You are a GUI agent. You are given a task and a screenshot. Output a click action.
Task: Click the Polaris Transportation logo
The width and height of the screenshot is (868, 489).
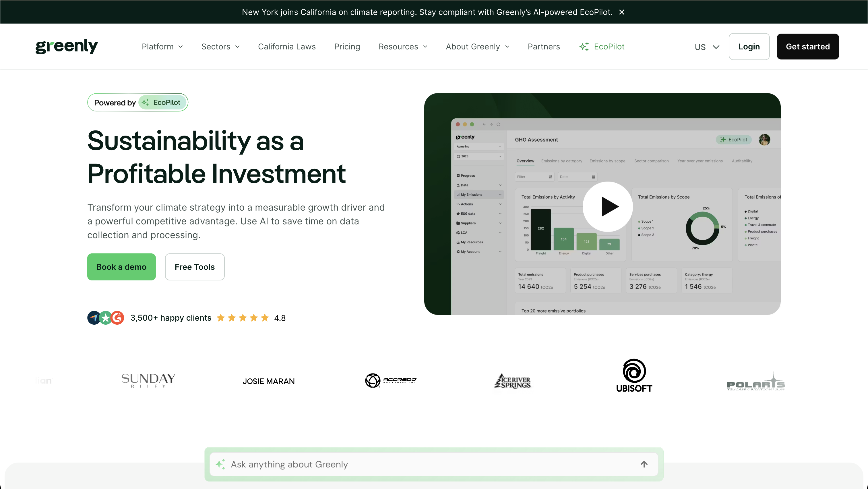[x=756, y=382]
